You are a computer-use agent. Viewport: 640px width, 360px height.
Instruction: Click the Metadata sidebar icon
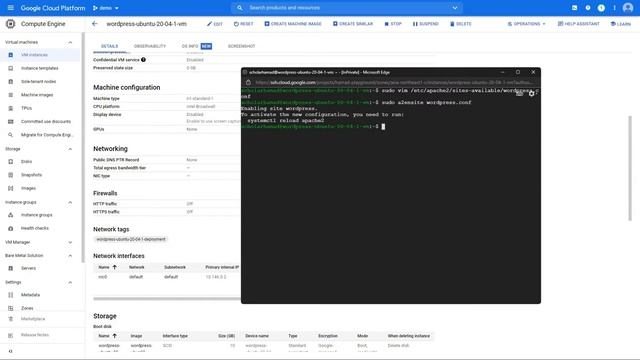11,295
